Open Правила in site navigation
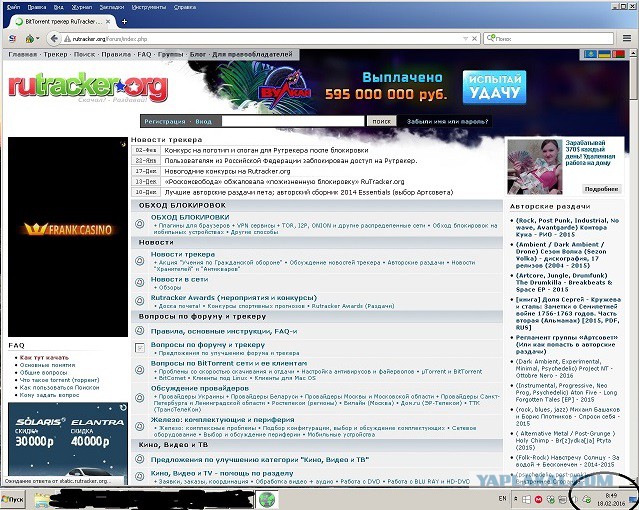 click(x=116, y=54)
